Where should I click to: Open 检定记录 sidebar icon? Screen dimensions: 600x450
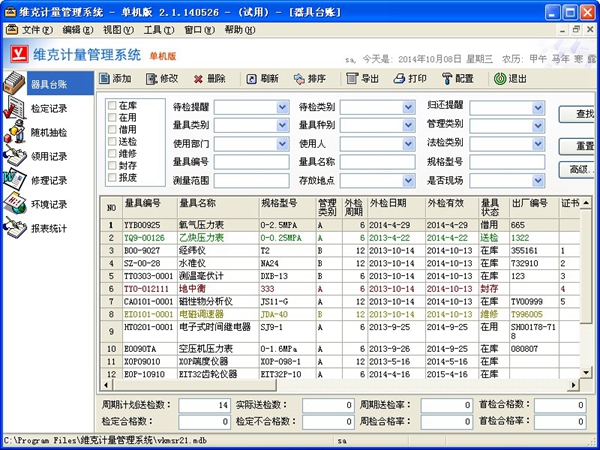15,108
